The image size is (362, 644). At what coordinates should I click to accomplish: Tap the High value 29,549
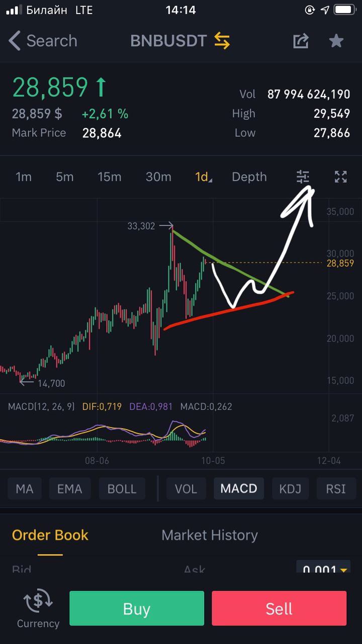point(332,114)
